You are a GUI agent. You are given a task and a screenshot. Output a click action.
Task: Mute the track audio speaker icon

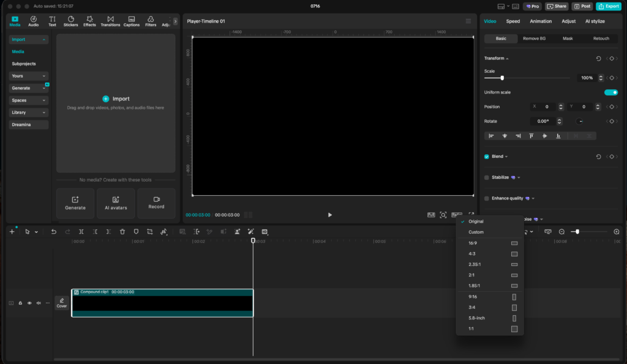[39, 303]
